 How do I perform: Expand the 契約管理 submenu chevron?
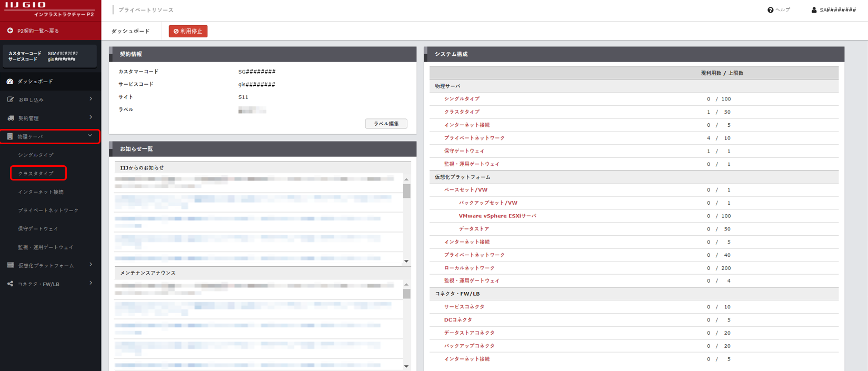point(91,117)
